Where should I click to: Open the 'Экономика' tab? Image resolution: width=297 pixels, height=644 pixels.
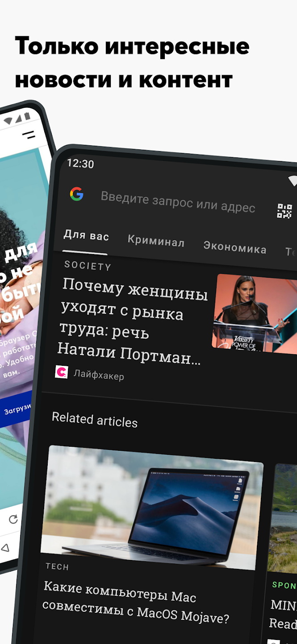235,247
